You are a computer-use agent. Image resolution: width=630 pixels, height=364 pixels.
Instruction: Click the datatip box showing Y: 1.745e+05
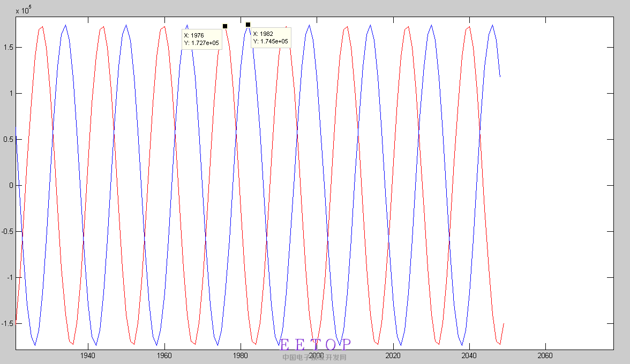click(271, 37)
